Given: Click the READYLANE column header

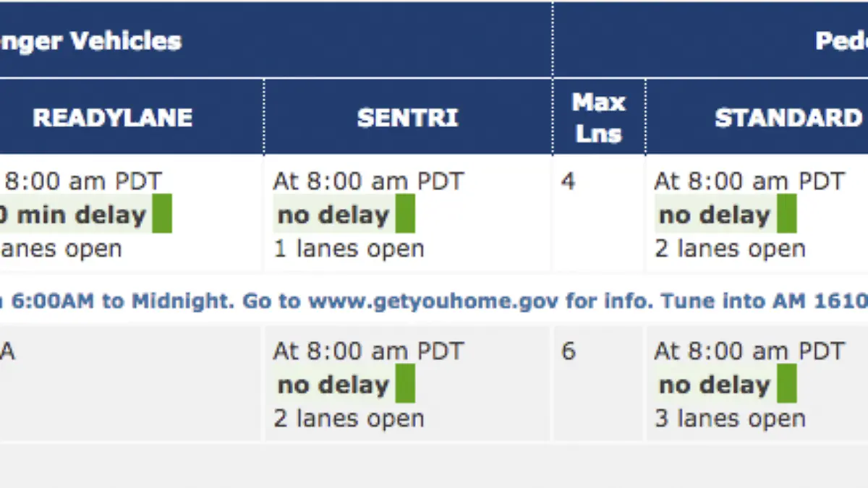Looking at the screenshot, I should point(113,118).
